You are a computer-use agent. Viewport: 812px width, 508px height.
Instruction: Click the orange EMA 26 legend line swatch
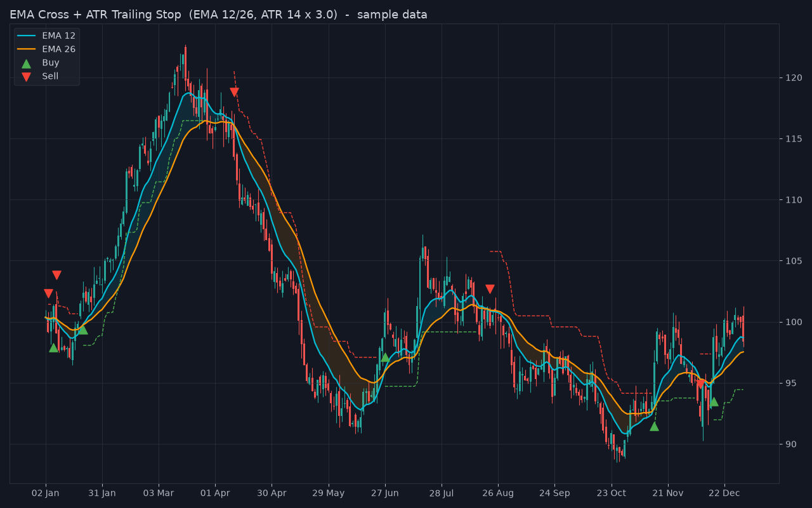[26, 50]
